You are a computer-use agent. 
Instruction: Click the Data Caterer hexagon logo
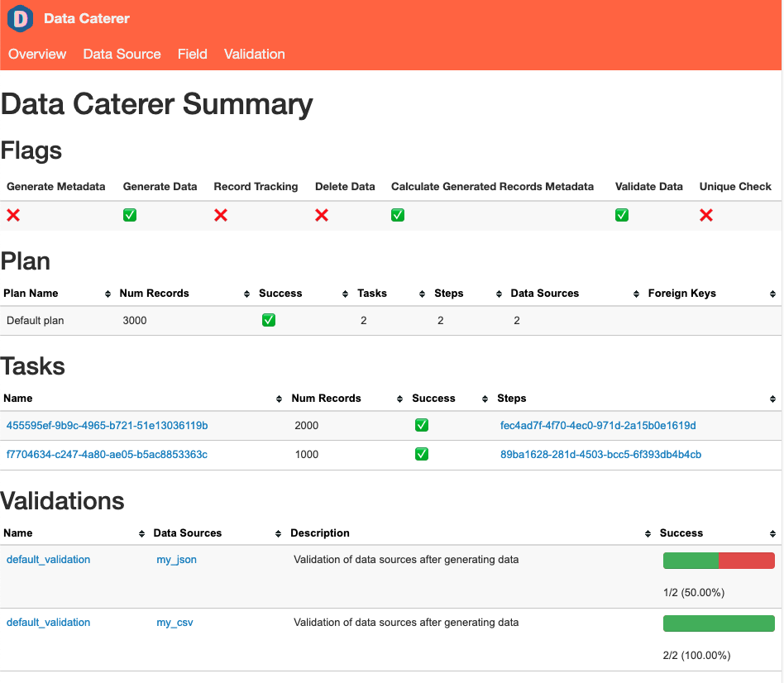20,18
